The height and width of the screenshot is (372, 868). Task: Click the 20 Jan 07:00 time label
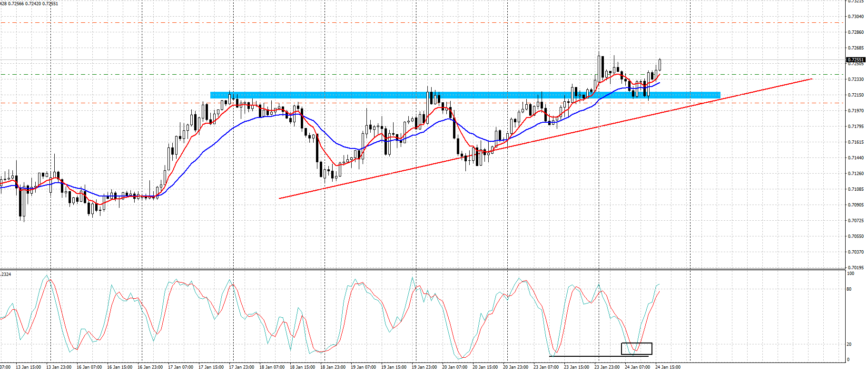pos(455,367)
